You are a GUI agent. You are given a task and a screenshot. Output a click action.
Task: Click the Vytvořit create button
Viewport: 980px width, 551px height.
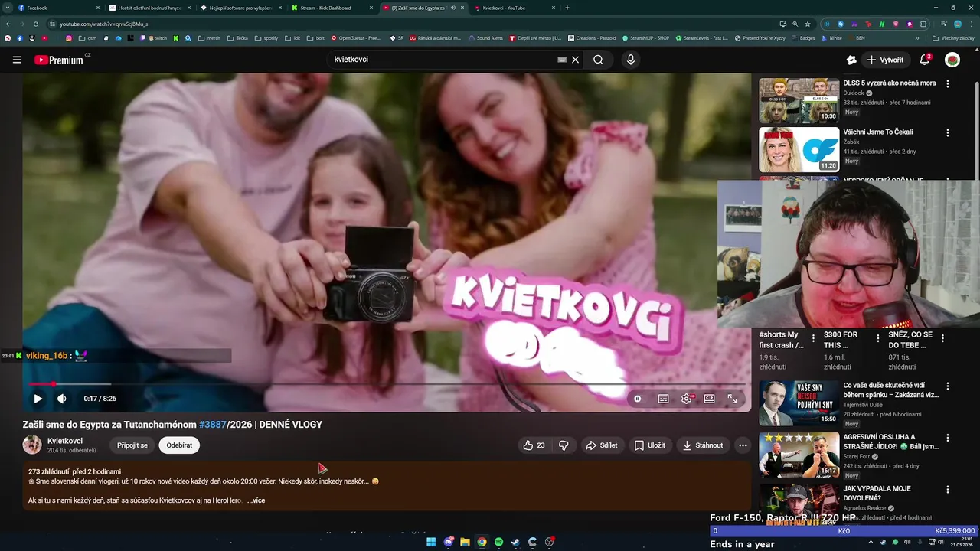coord(885,60)
